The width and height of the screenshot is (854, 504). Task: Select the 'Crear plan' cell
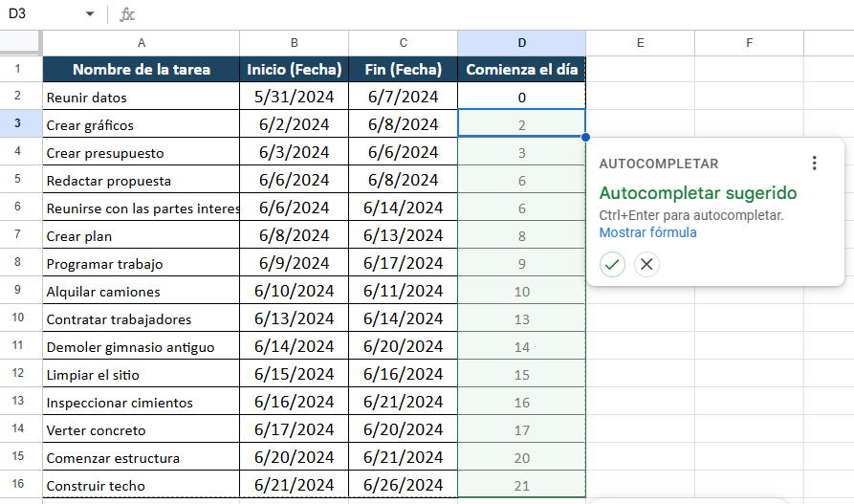click(142, 235)
